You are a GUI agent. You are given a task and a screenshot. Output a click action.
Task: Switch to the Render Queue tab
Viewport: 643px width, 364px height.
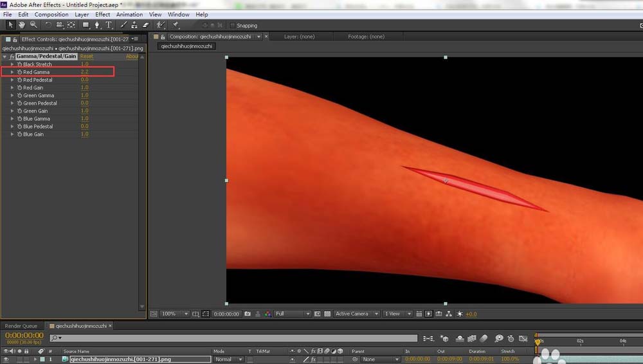pos(21,326)
